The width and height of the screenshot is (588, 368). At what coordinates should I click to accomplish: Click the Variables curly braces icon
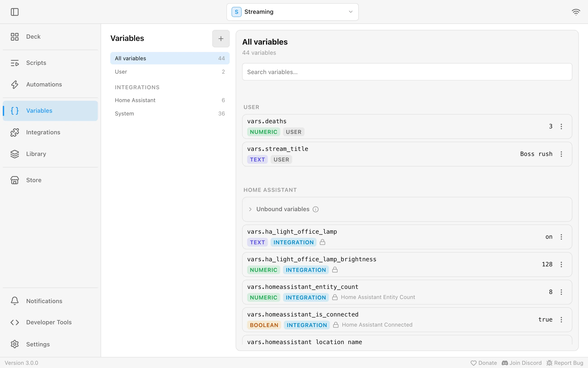coord(14,111)
